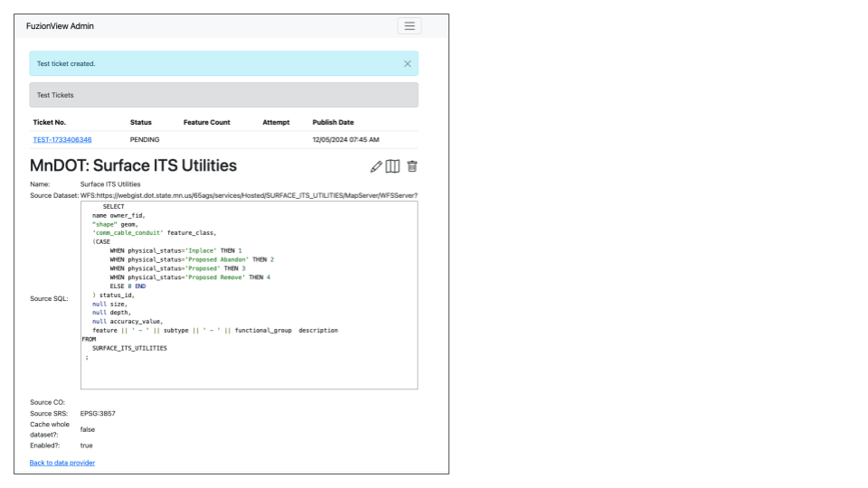Click the 'Ticket No.' column header
Image resolution: width=868 pixels, height=488 pixels.
coord(49,122)
